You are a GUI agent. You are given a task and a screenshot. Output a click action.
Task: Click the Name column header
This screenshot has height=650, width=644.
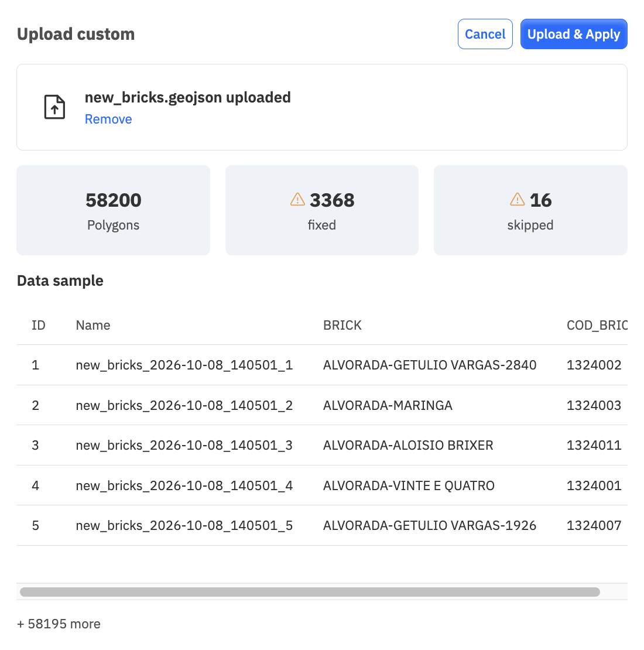[x=93, y=326]
